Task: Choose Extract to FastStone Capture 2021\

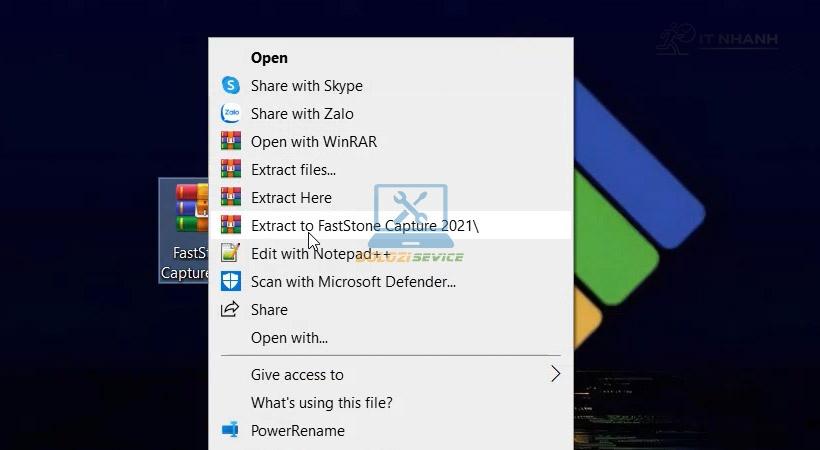Action: pyautogui.click(x=364, y=226)
